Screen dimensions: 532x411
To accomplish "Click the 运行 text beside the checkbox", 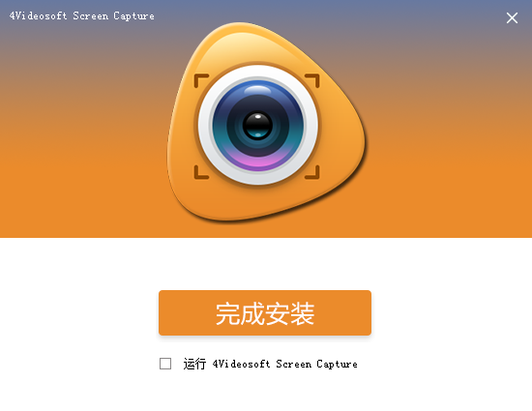I will [x=194, y=364].
